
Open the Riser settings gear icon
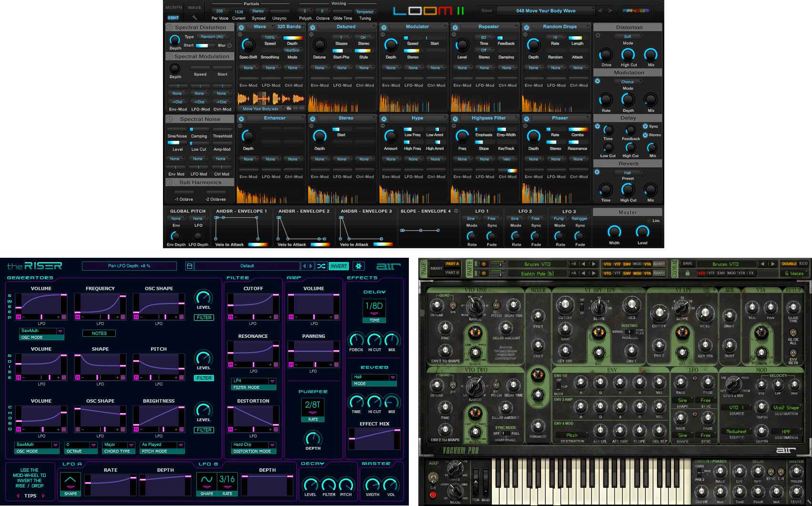click(359, 266)
